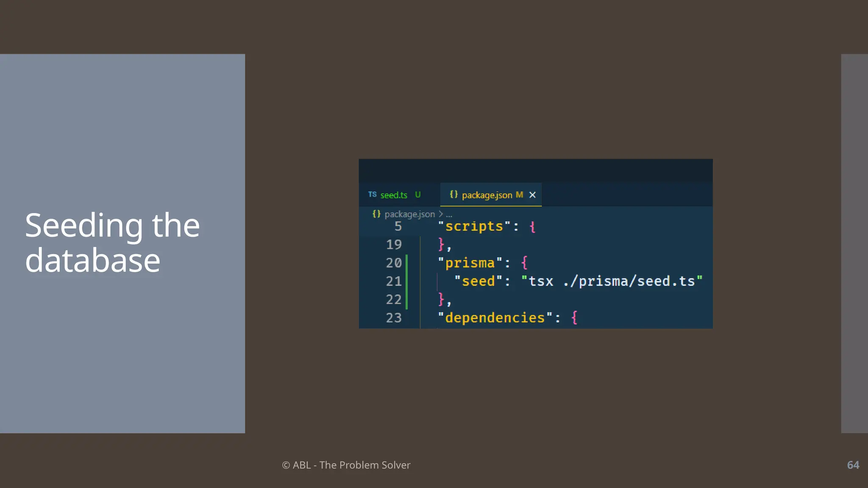Switch to the seed.ts tab
868x488 pixels.
click(x=394, y=195)
